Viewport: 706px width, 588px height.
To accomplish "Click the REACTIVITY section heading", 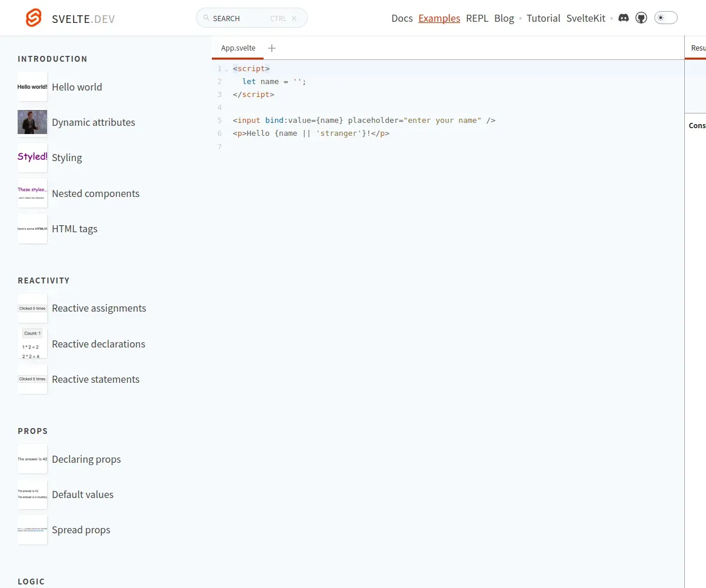I will (x=44, y=280).
